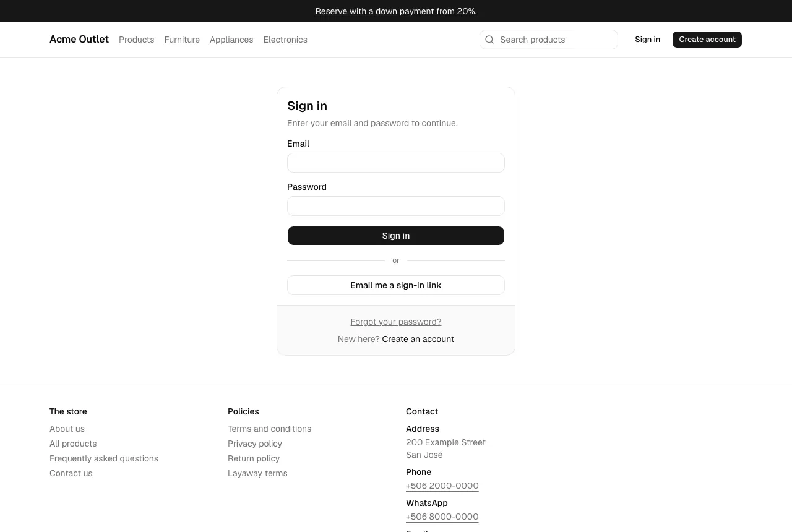792x532 pixels.
Task: Open Frequently asked questions in footer
Action: 104,458
